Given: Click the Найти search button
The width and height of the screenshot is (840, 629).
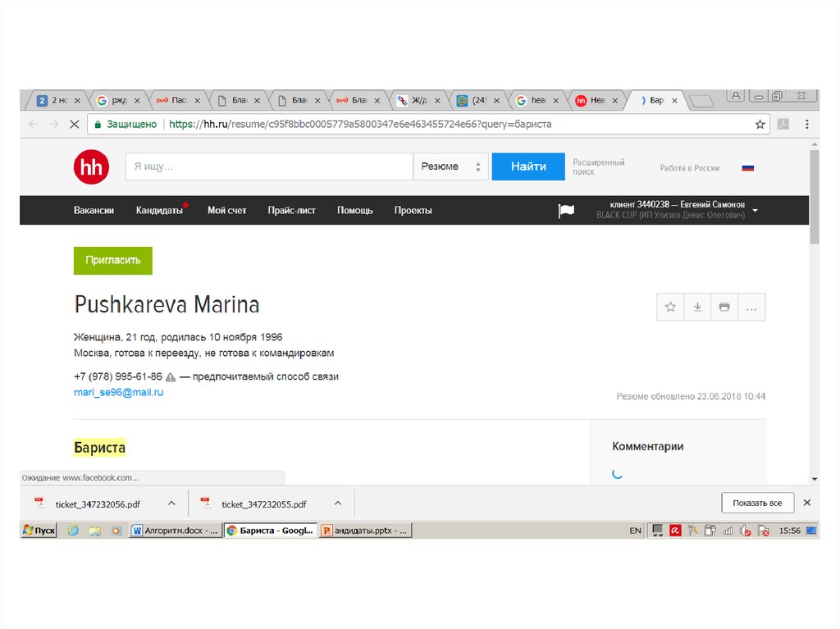Looking at the screenshot, I should coord(528,166).
